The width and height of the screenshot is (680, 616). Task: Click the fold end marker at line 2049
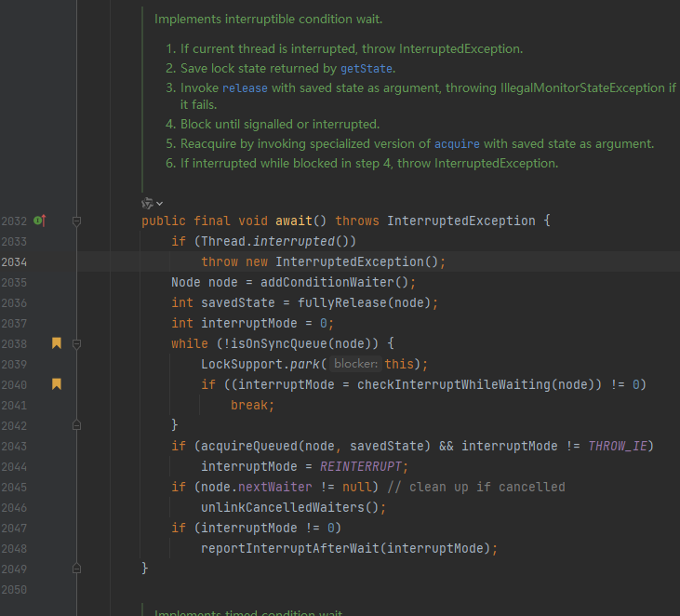pos(77,569)
